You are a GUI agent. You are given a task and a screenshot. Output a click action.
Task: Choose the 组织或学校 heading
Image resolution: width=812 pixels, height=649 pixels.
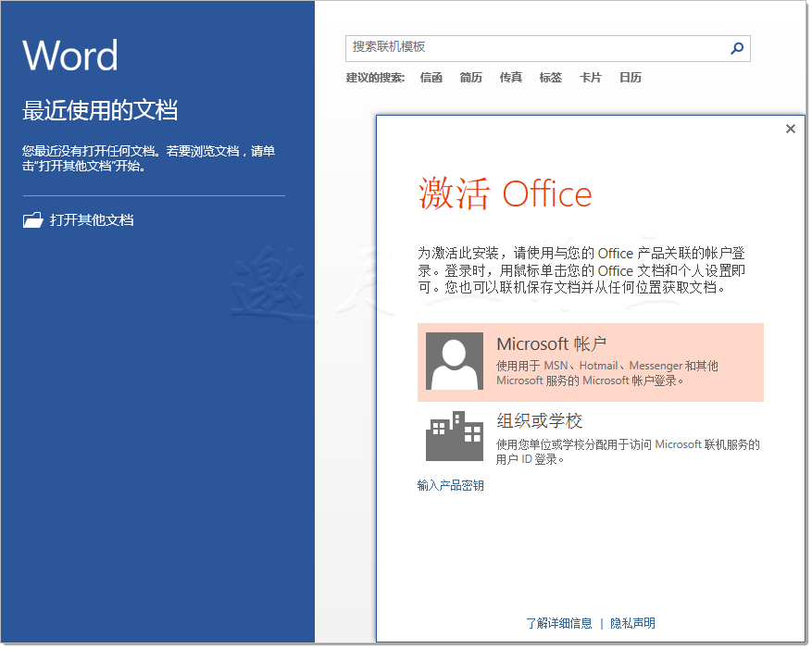coord(539,420)
